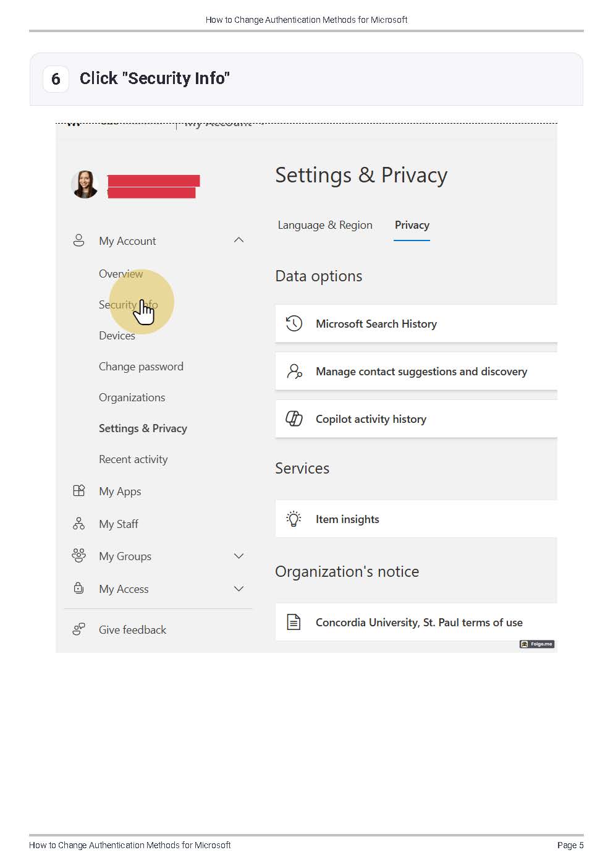Viewport: 613px width, 868px height.
Task: Click the Copilot activity history icon
Action: pos(294,419)
